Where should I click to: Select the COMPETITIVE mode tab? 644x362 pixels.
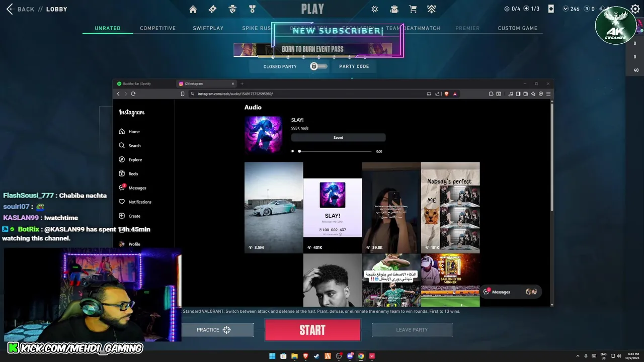tap(158, 28)
